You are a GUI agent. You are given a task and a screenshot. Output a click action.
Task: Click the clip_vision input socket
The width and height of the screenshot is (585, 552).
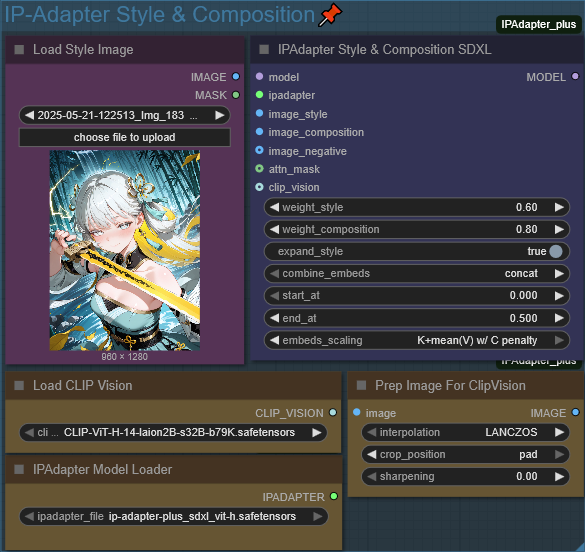click(x=259, y=187)
